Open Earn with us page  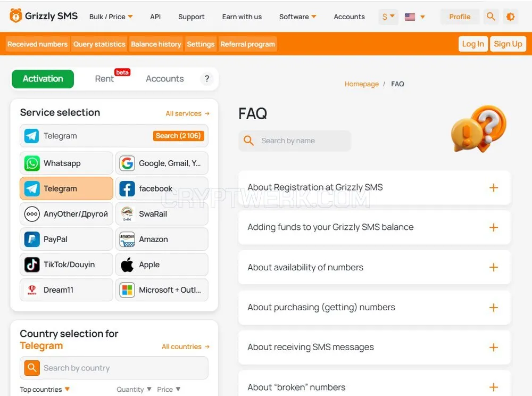(x=242, y=16)
